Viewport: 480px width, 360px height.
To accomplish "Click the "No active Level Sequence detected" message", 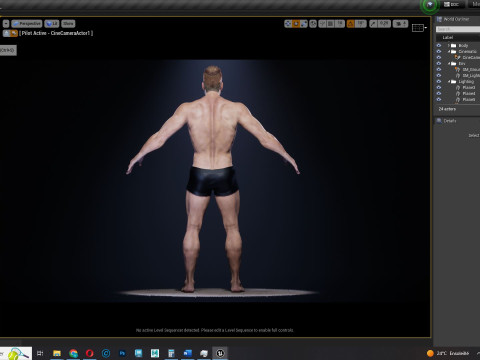I will click(x=215, y=330).
